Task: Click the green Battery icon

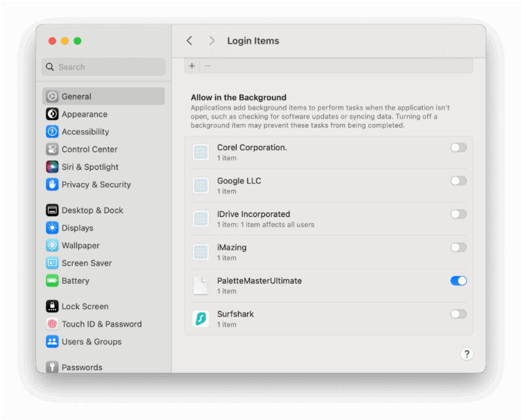Action: 52,281
